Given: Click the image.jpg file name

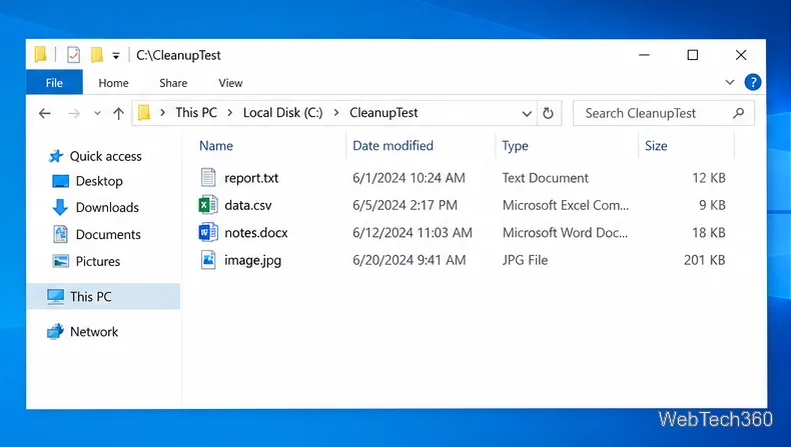Looking at the screenshot, I should coord(253,260).
